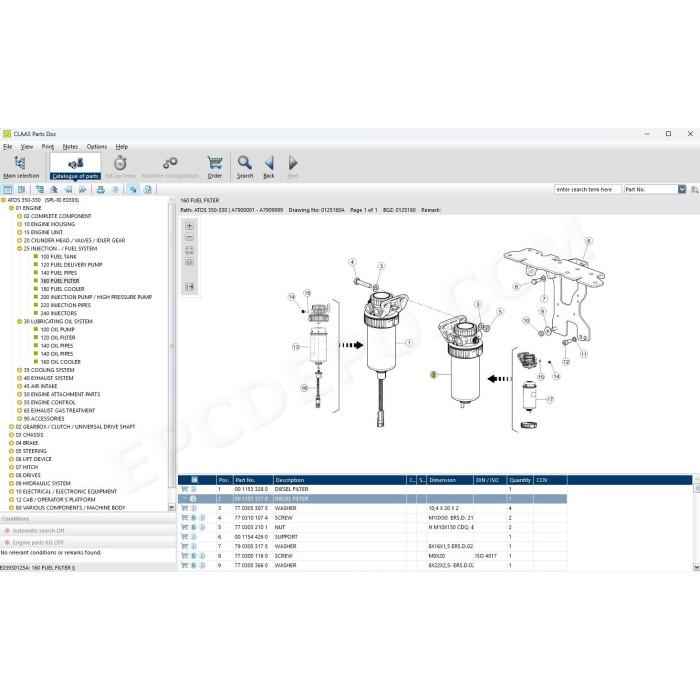Click callout 1 on the diesel filter drawing

point(409,343)
